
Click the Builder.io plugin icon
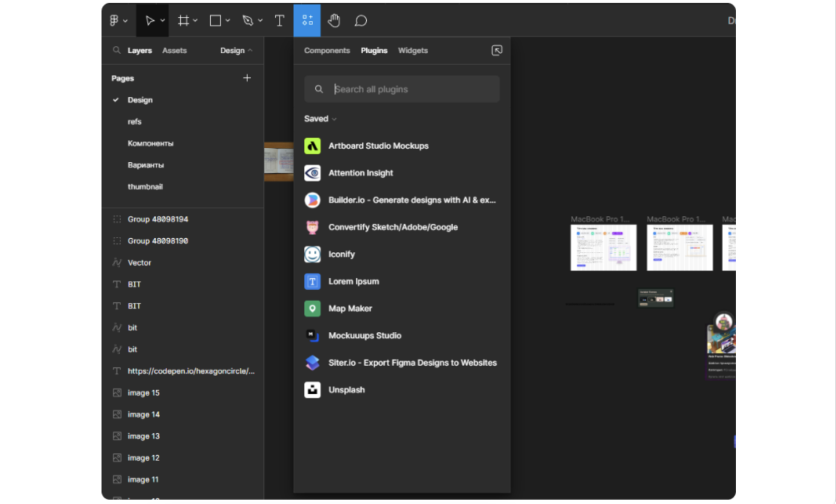313,200
